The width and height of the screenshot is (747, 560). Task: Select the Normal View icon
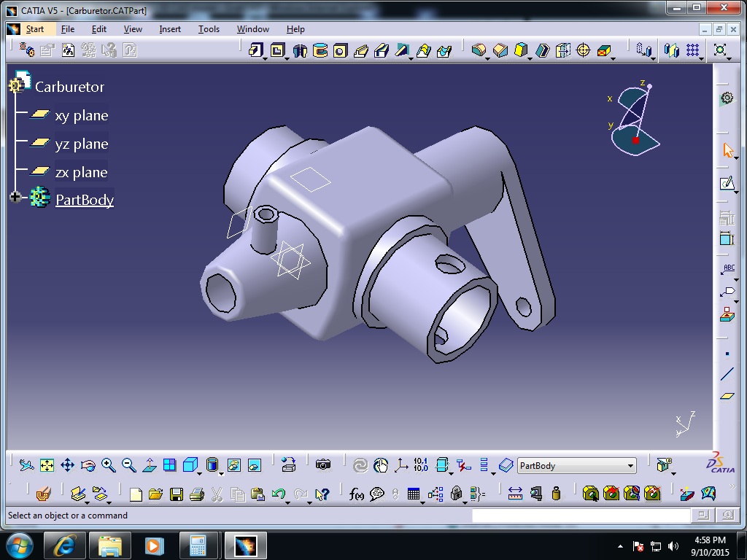pyautogui.click(x=150, y=465)
